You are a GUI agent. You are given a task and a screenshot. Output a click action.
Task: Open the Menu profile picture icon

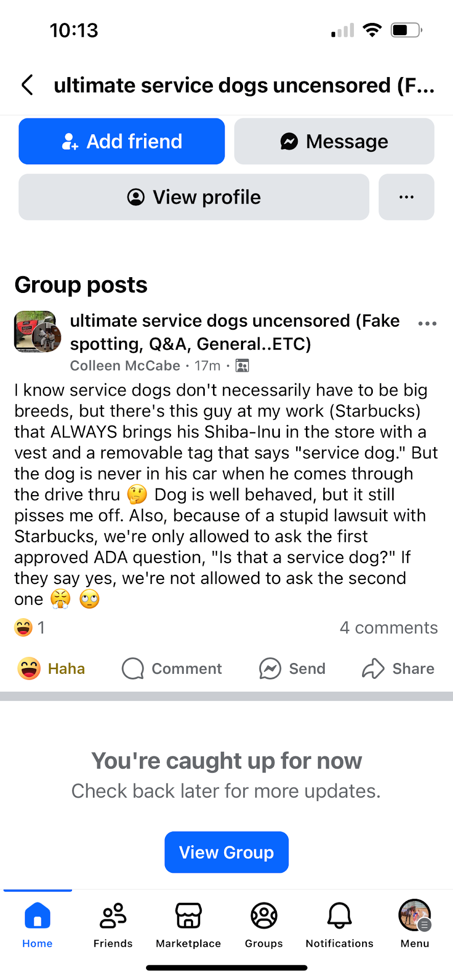pyautogui.click(x=414, y=916)
